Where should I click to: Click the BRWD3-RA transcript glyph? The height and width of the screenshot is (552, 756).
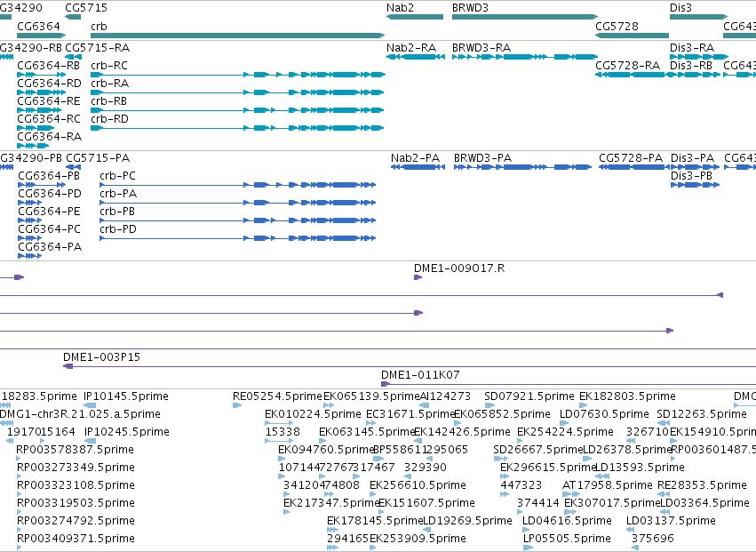[x=525, y=57]
